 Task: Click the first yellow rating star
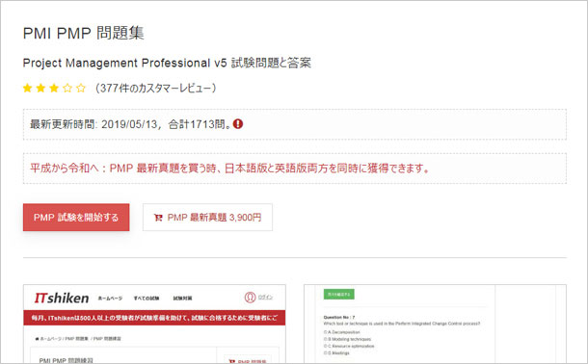[x=27, y=88]
